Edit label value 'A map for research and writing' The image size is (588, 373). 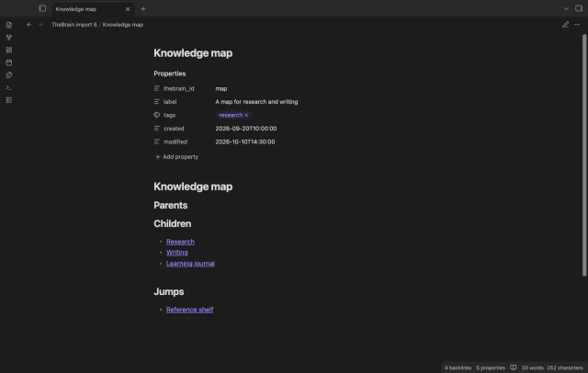(x=256, y=102)
